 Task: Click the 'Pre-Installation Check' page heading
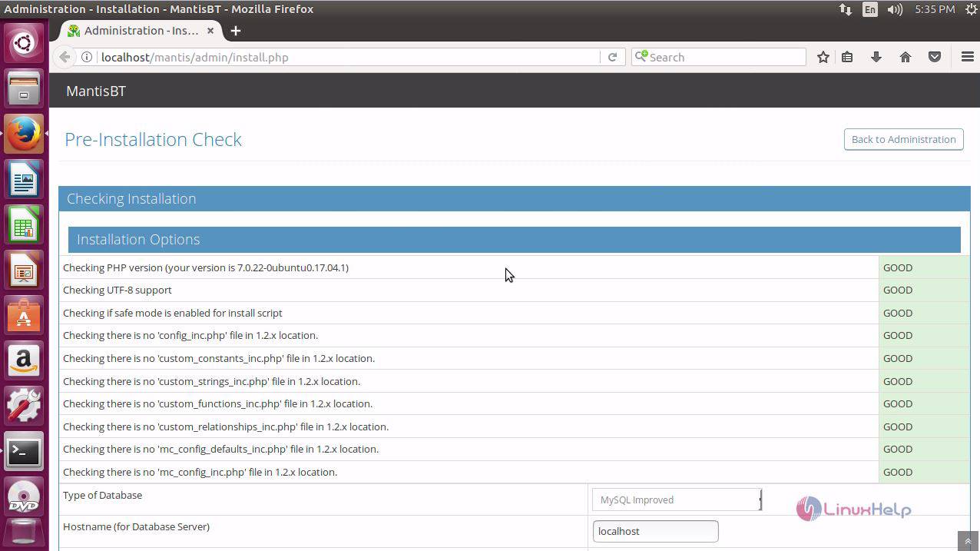(153, 139)
